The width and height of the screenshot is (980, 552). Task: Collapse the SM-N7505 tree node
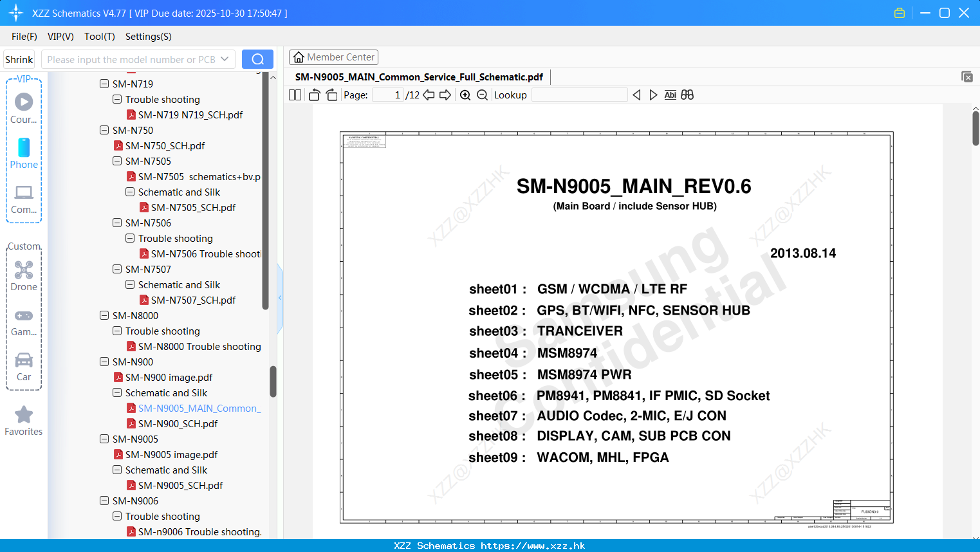(x=117, y=161)
